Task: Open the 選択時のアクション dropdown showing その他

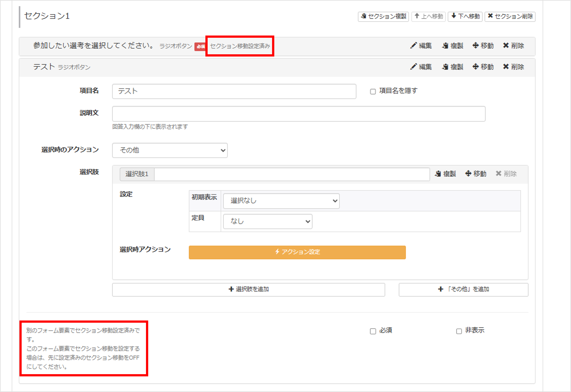Action: (x=170, y=150)
